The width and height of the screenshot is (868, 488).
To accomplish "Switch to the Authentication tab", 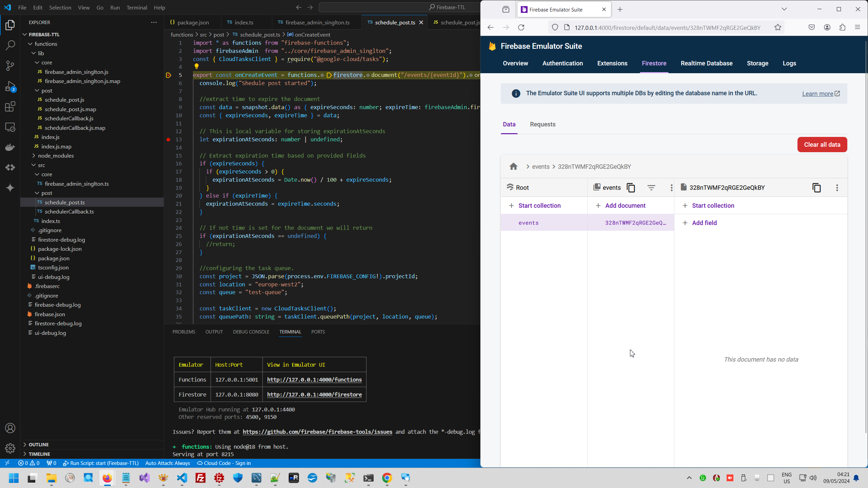I will [563, 63].
